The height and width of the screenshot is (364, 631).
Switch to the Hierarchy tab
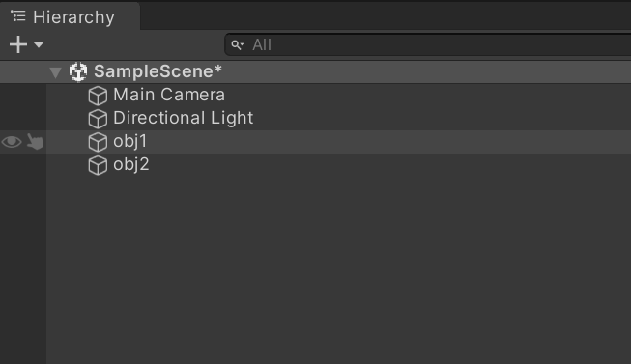(x=70, y=16)
